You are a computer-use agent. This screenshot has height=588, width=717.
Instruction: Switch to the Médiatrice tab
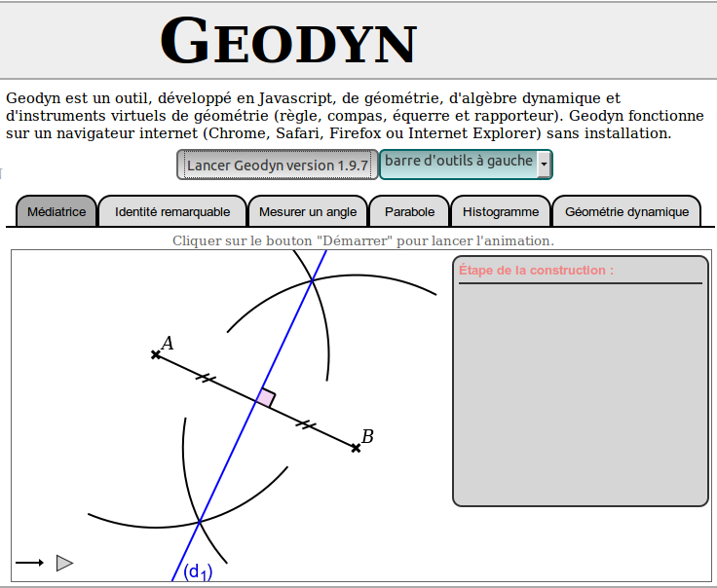coord(57,211)
